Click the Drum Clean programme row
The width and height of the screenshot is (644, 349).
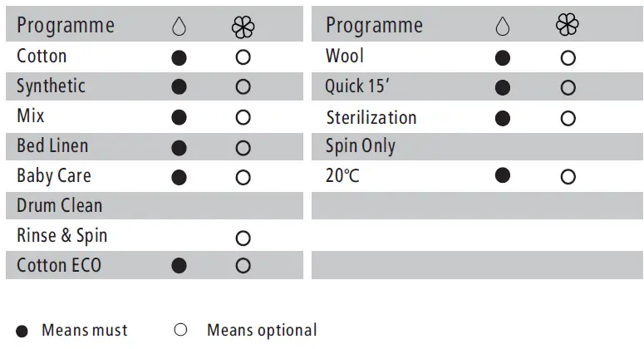[60, 206]
